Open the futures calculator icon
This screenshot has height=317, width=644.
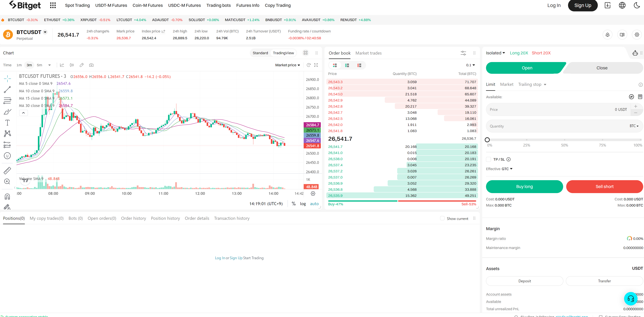click(x=640, y=97)
